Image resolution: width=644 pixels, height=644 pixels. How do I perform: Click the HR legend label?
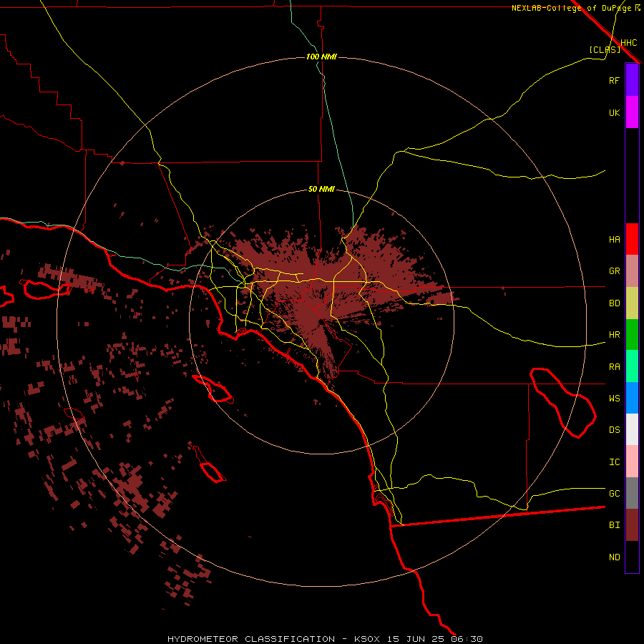614,335
